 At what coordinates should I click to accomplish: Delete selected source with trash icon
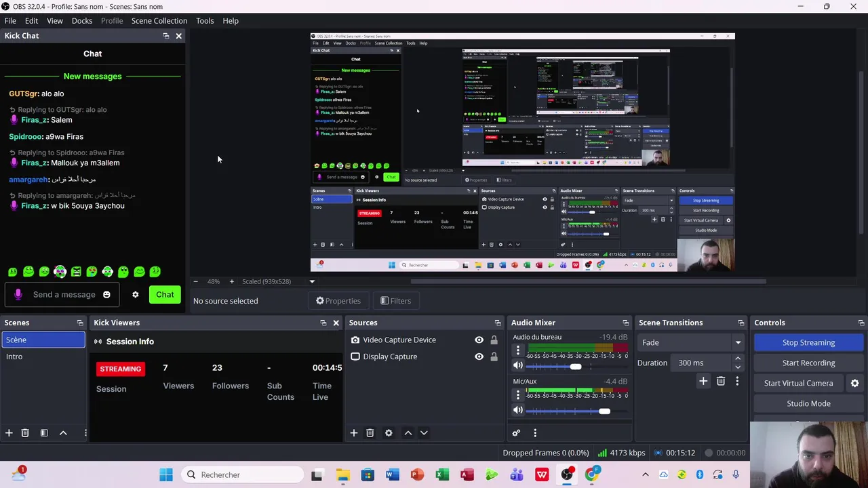[370, 432]
